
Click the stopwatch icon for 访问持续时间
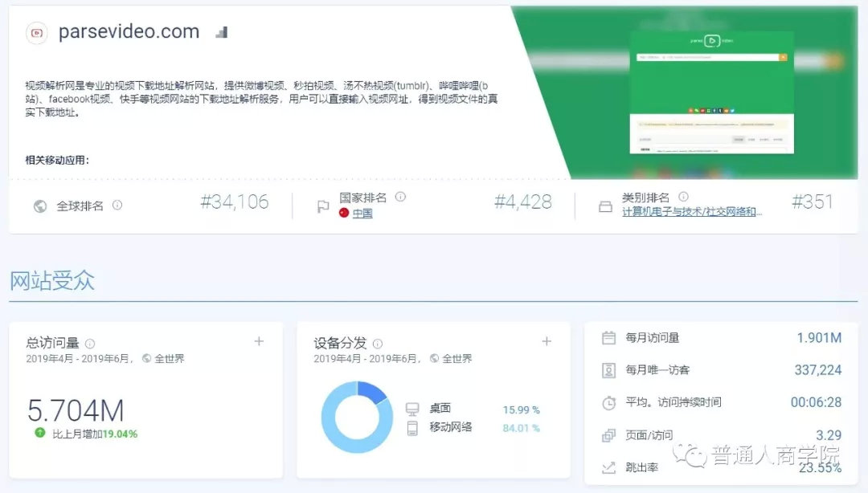point(608,402)
